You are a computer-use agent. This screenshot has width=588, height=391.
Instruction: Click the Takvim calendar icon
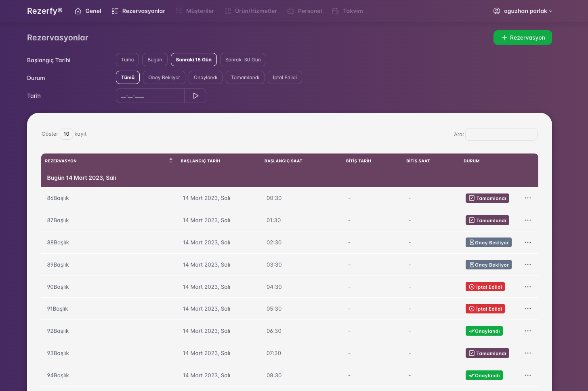click(336, 11)
